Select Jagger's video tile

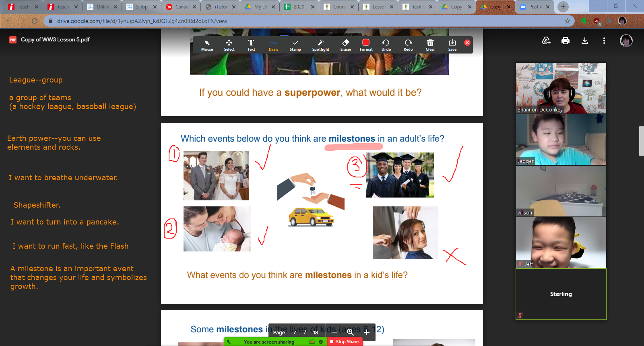(561, 140)
